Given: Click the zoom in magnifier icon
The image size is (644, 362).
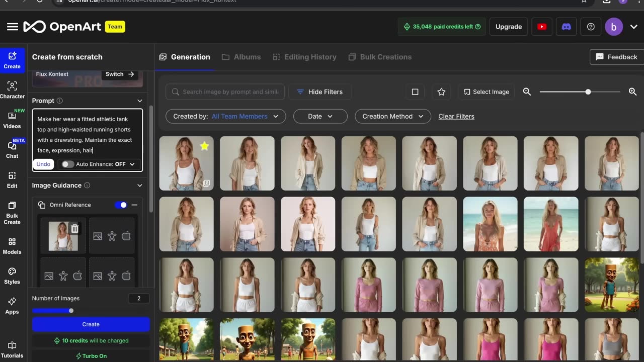Looking at the screenshot, I should point(633,92).
